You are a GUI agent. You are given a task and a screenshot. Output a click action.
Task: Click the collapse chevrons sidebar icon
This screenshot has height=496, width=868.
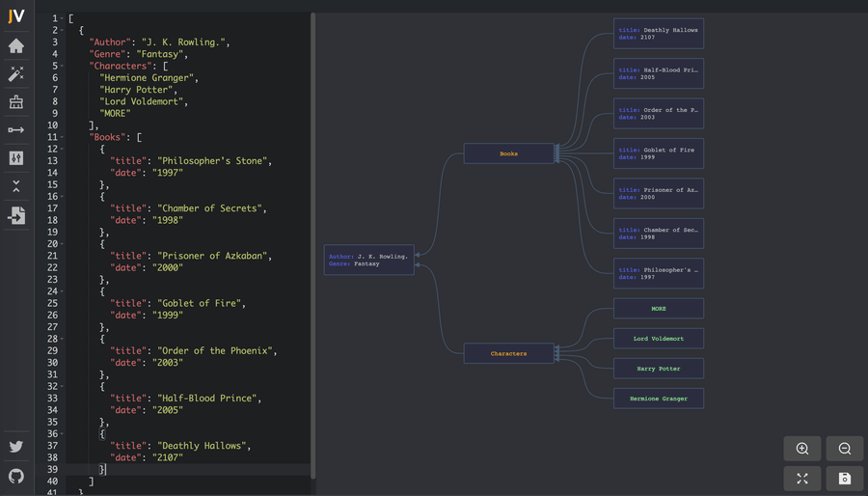16,186
